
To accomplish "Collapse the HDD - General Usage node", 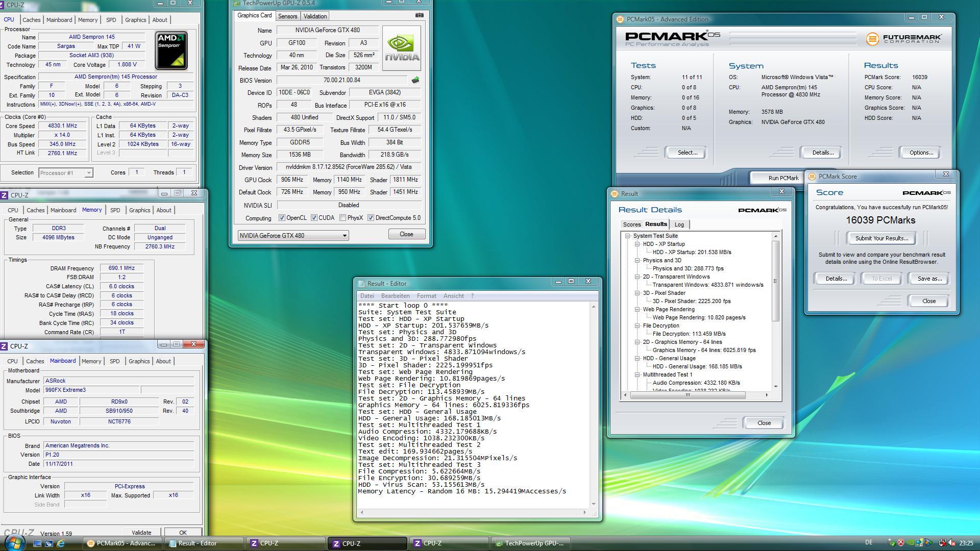I will (x=638, y=359).
